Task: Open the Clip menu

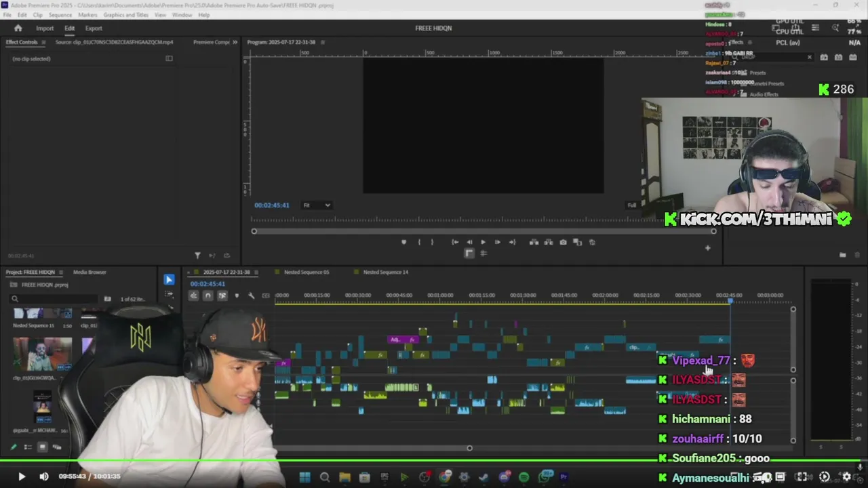Action: 37,15
